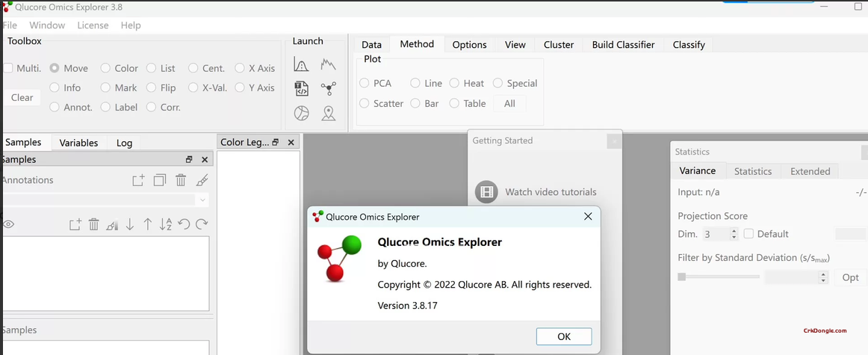The width and height of the screenshot is (868, 355).
Task: Open the Extended statistics tab
Action: coord(810,171)
